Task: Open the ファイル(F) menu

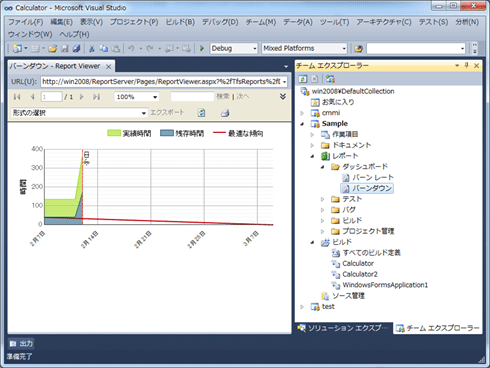Action: click(x=26, y=22)
